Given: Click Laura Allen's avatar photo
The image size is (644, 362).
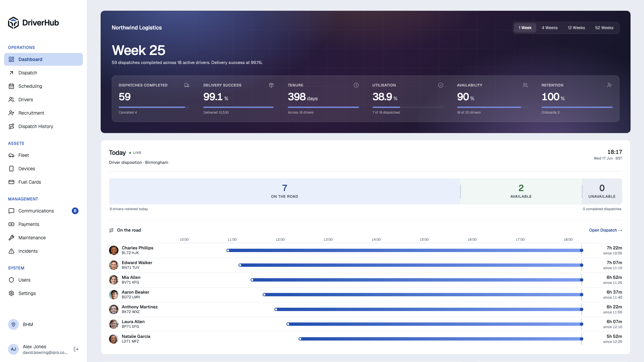Looking at the screenshot, I should click(114, 324).
